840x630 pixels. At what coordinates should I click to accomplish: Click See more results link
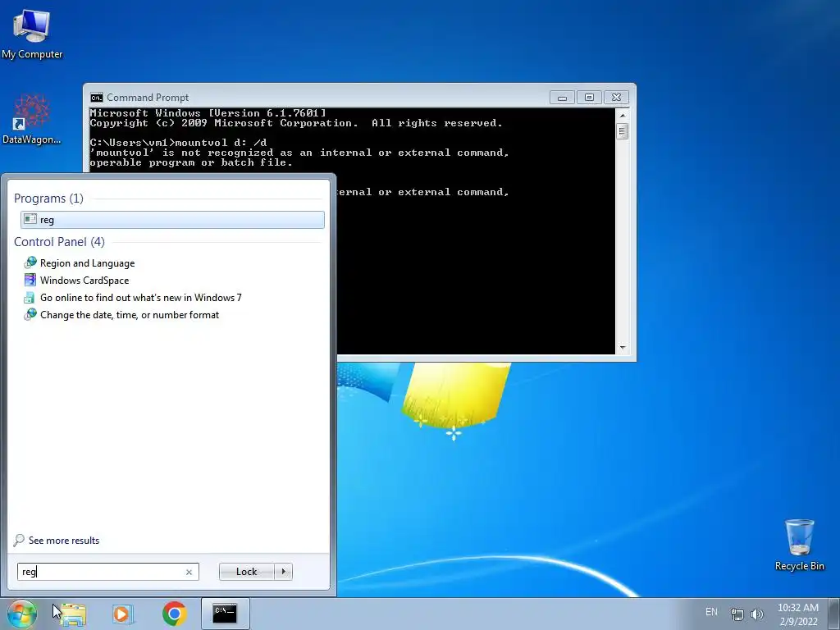64,541
